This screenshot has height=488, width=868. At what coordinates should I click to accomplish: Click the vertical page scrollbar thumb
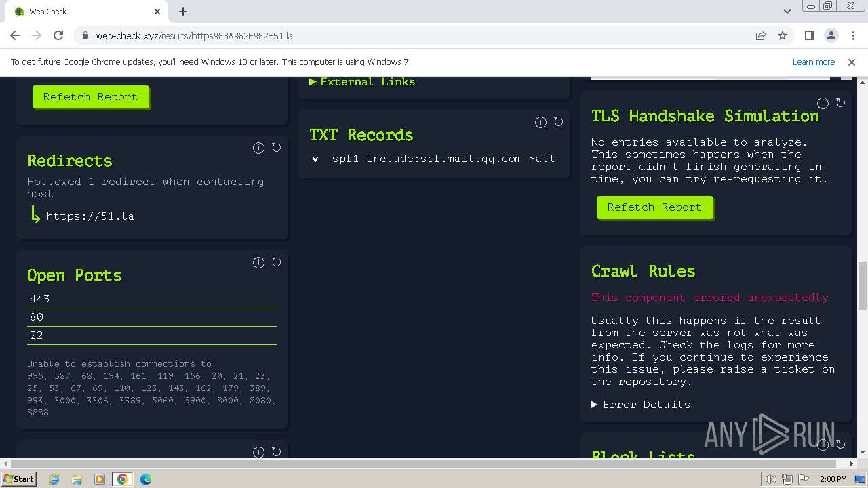tap(863, 285)
